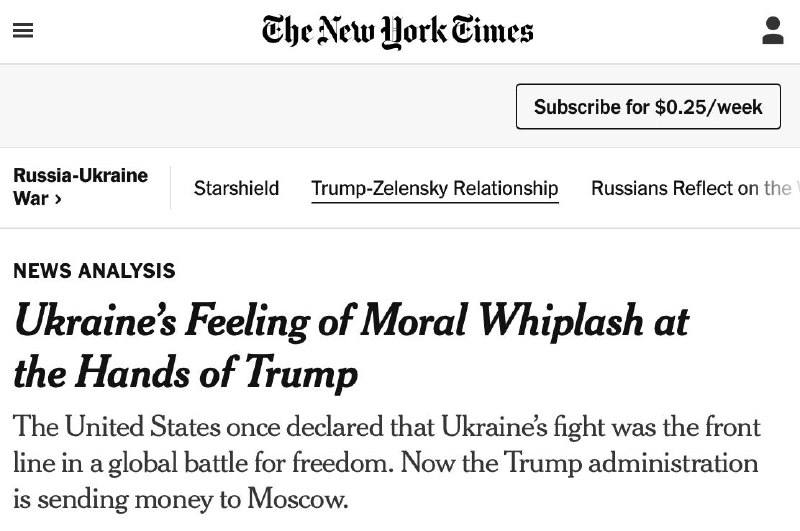Image resolution: width=800 pixels, height=531 pixels.
Task: Click the article summary paragraph text
Action: (387, 463)
